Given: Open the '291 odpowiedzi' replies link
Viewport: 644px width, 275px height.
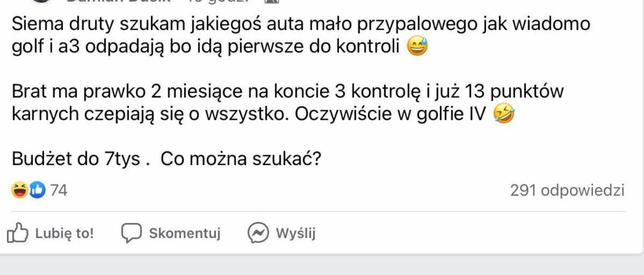Looking at the screenshot, I should pyautogui.click(x=567, y=191).
